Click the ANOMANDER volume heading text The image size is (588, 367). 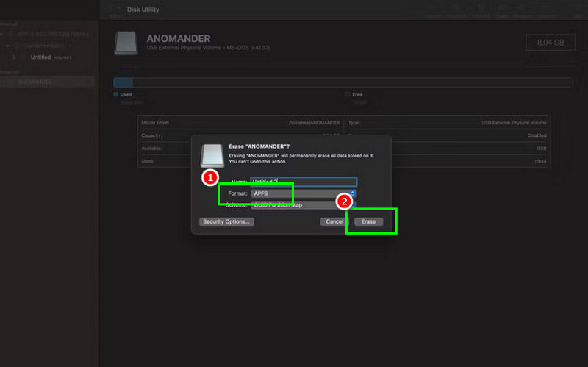pos(179,39)
